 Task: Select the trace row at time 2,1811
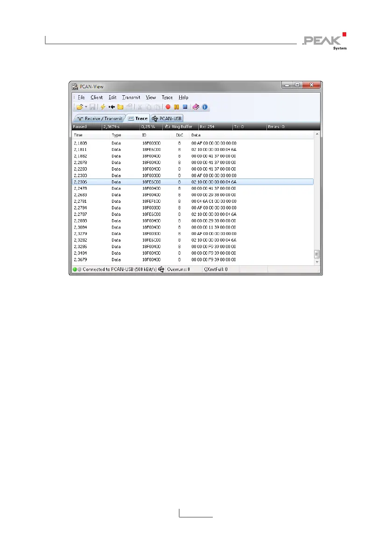tap(193, 150)
